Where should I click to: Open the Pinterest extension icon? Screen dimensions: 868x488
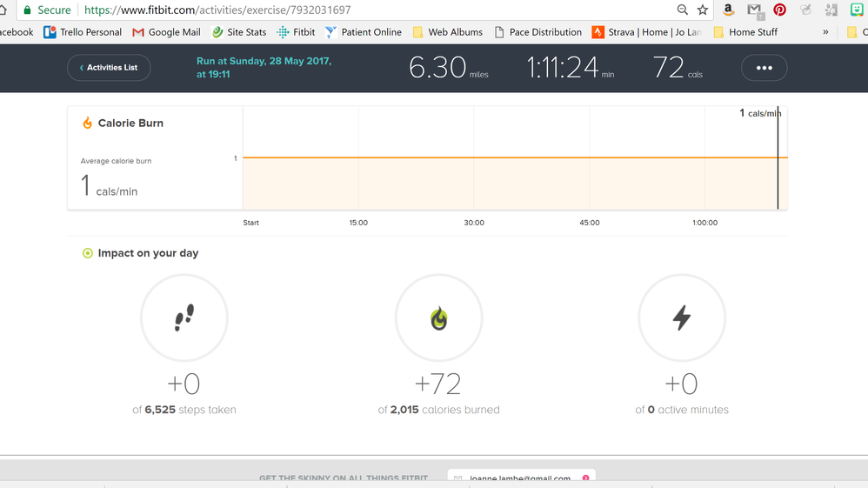(x=779, y=10)
